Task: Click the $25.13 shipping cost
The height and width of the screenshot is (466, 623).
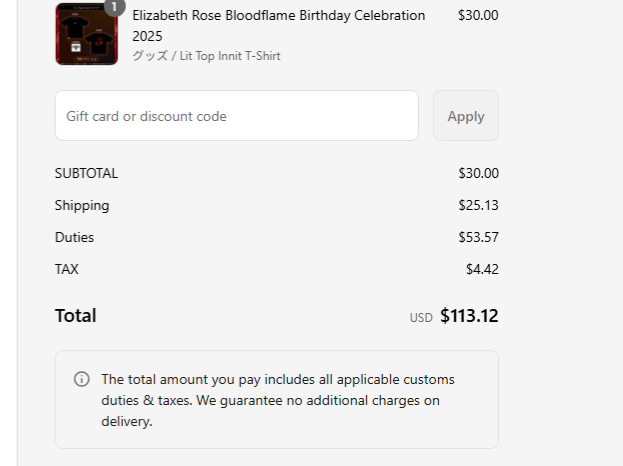Action: click(x=478, y=205)
